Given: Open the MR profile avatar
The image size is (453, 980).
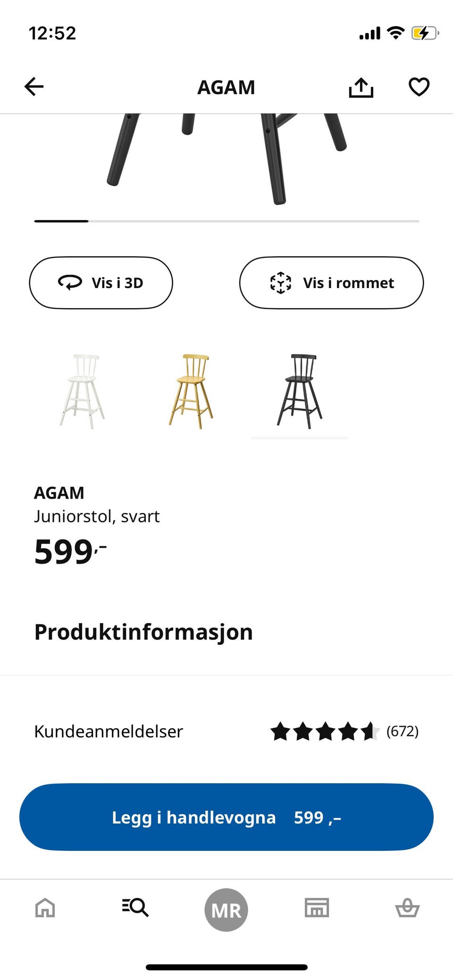Looking at the screenshot, I should coord(226,910).
